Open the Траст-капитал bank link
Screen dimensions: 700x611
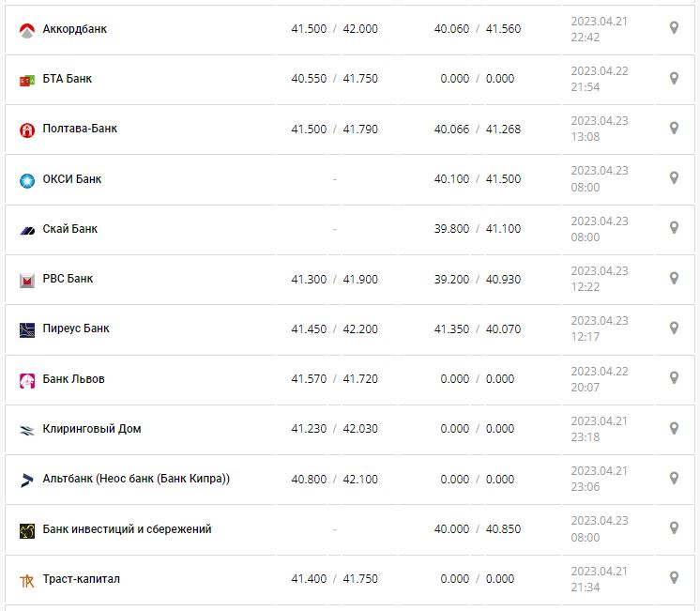82,578
